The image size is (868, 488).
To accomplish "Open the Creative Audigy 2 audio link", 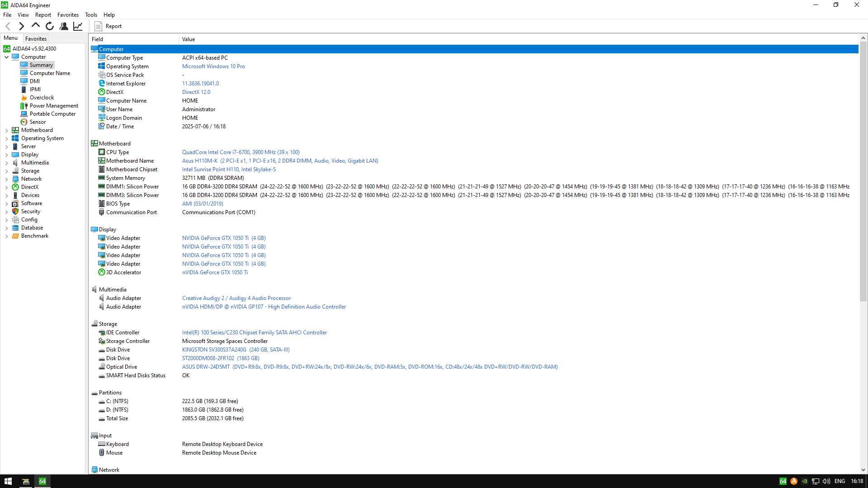I will pyautogui.click(x=236, y=298).
